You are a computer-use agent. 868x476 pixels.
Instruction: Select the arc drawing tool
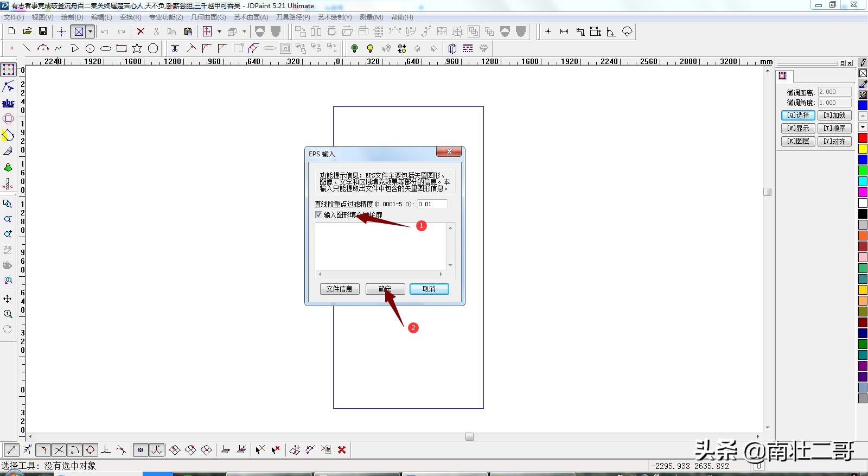[x=43, y=48]
